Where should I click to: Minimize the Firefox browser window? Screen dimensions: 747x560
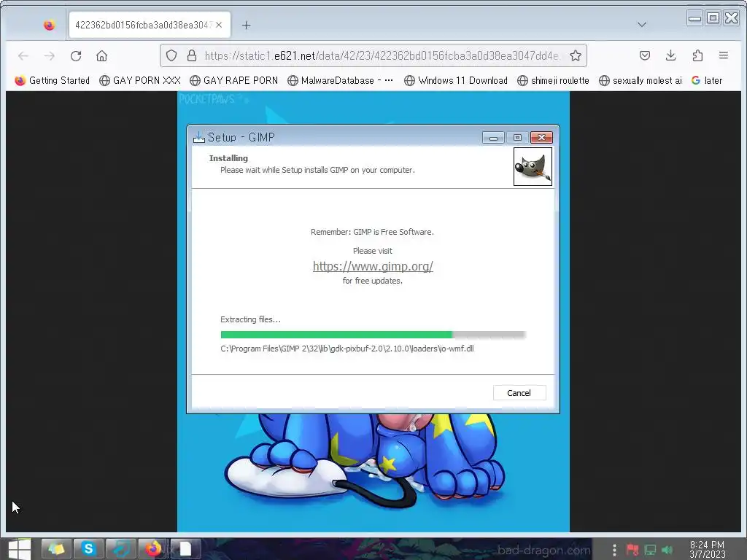[694, 18]
